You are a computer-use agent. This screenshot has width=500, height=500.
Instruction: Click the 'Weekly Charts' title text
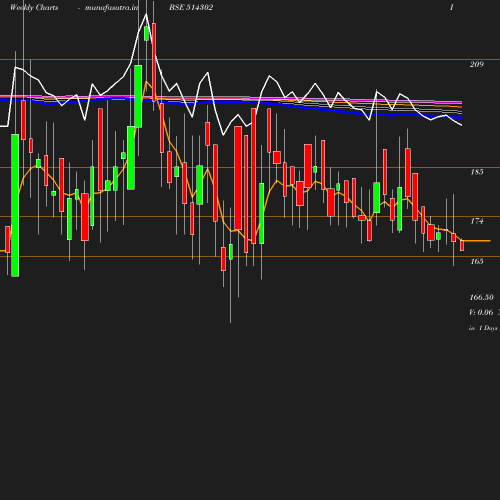click(34, 7)
